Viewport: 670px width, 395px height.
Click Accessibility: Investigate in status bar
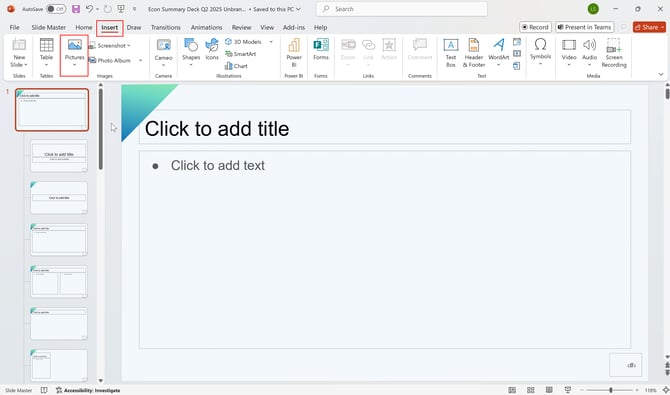pyautogui.click(x=88, y=390)
